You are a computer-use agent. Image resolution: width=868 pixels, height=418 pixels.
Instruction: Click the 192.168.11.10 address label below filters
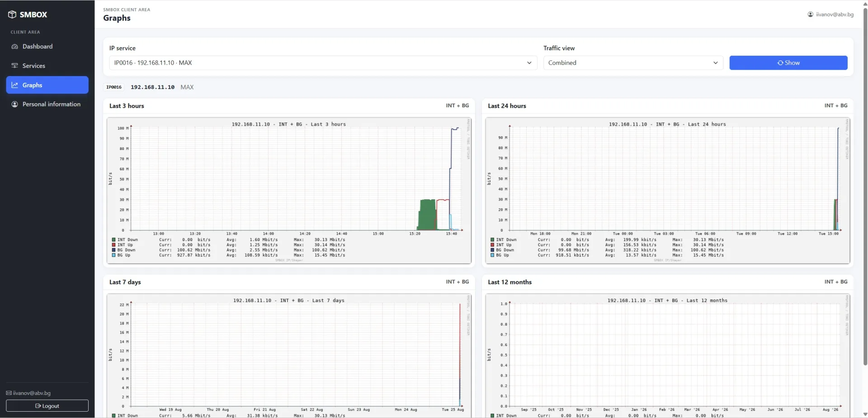[x=152, y=87]
